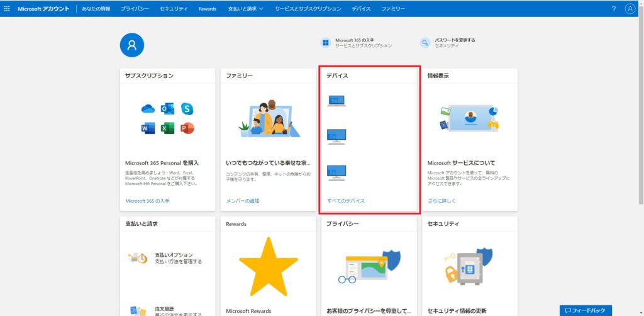The height and width of the screenshot is (316, 644).
Task: Open the デバイス nav item
Action: click(362, 9)
